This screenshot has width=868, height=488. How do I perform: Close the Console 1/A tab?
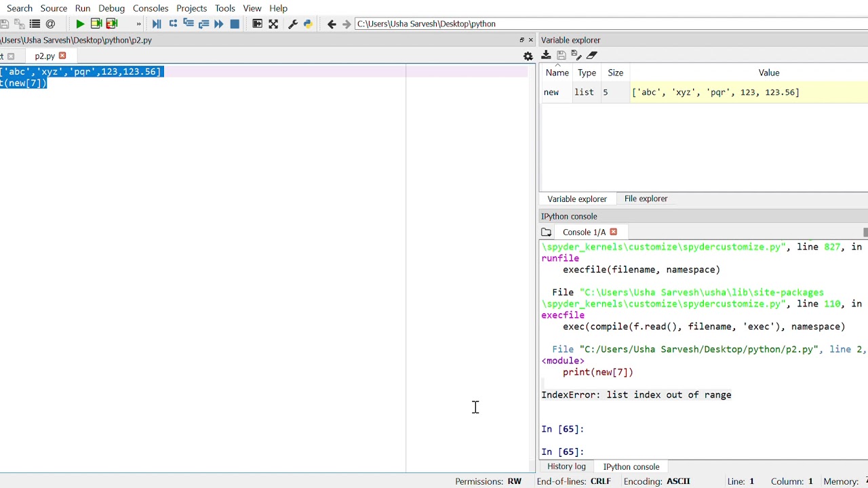613,232
